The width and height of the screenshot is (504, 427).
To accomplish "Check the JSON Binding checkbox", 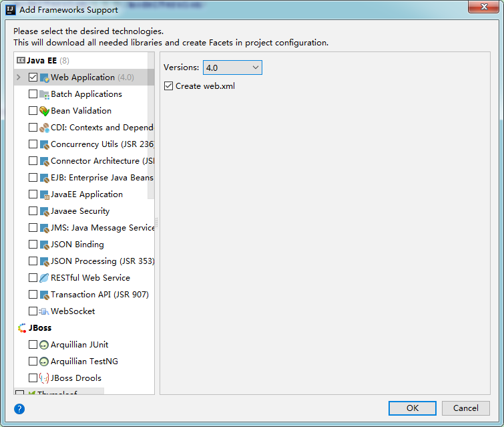I will point(33,245).
